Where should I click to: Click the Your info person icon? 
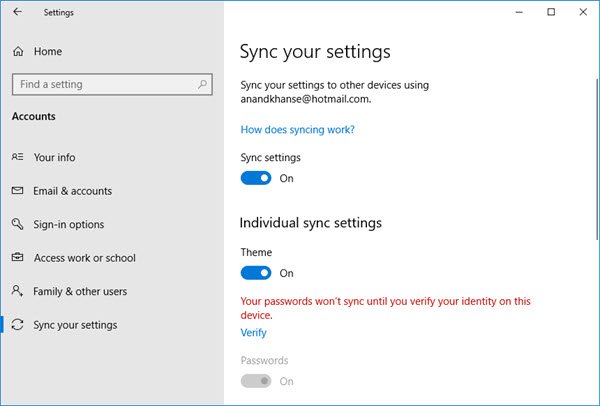pyautogui.click(x=18, y=157)
